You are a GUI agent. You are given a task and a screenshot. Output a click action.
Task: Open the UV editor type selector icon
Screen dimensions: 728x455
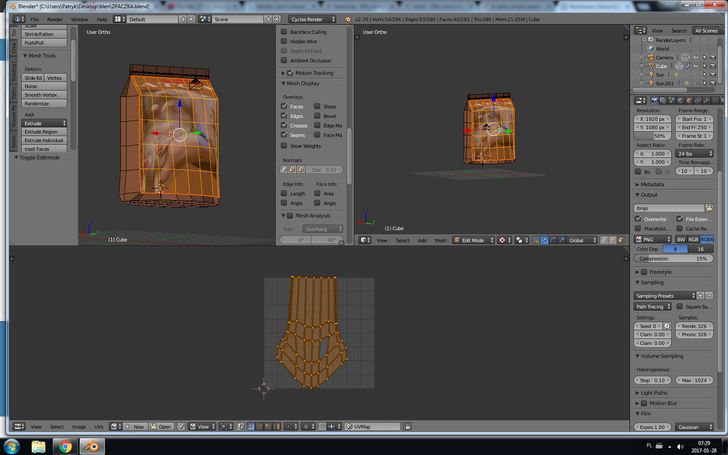pos(19,426)
